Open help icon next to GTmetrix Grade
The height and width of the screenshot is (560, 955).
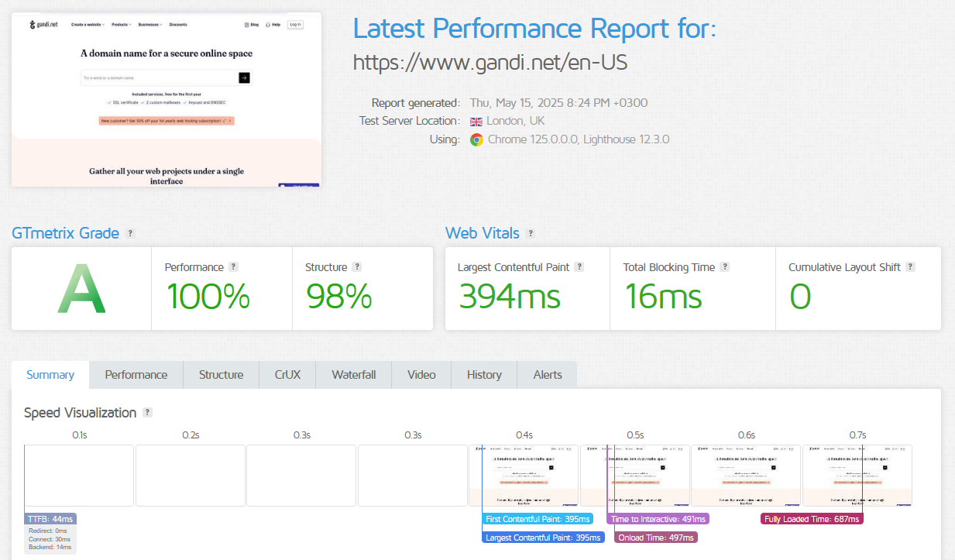(131, 233)
